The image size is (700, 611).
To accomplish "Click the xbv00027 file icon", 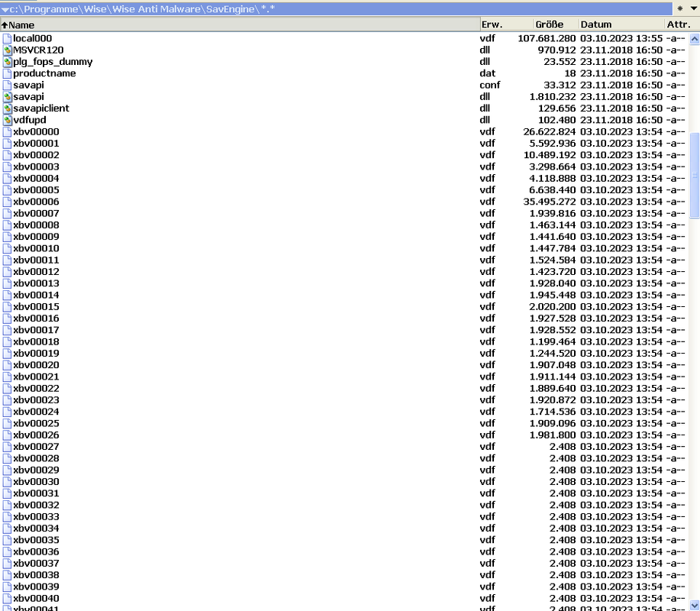I will coord(7,447).
